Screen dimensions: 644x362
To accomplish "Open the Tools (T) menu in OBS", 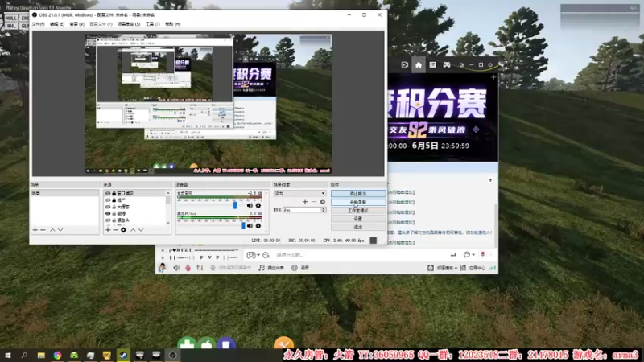I will tap(152, 24).
